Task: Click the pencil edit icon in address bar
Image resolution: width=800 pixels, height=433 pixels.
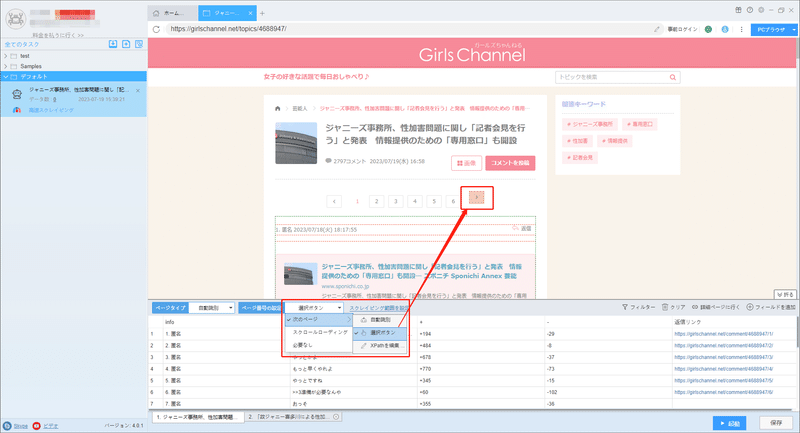Action: click(657, 29)
